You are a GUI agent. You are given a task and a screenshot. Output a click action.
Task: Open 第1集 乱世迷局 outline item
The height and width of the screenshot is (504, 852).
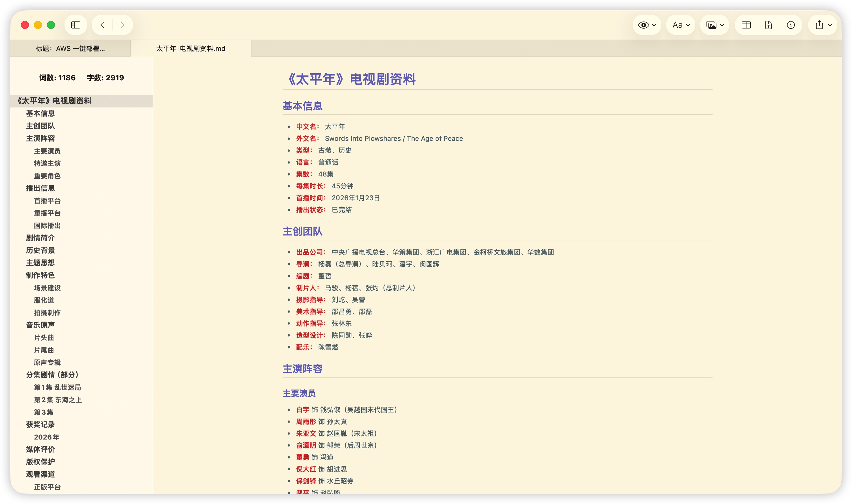point(57,387)
